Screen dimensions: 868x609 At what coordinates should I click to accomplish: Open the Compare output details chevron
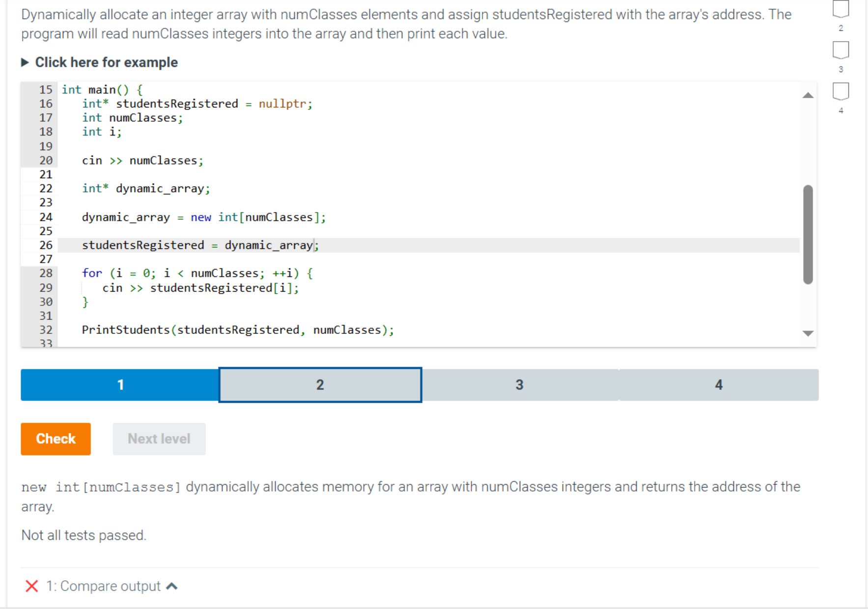[171, 585]
